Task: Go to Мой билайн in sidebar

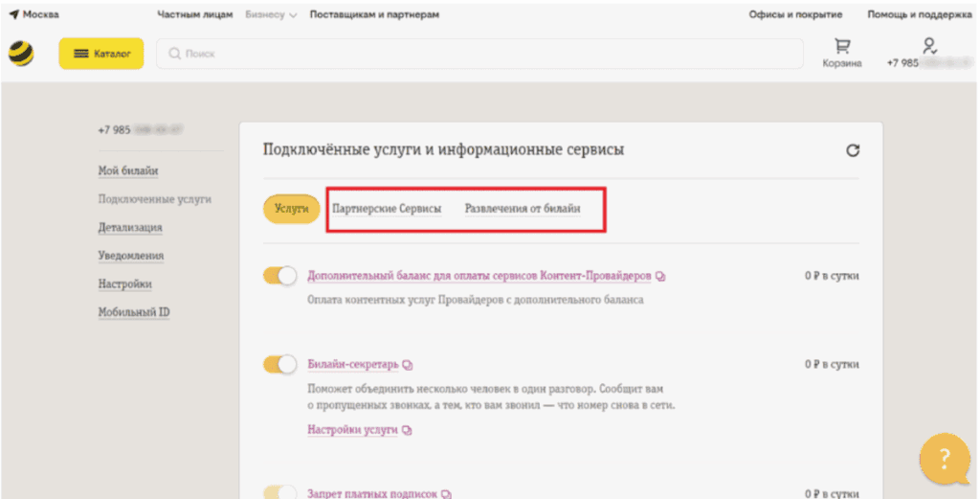Action: pyautogui.click(x=128, y=170)
